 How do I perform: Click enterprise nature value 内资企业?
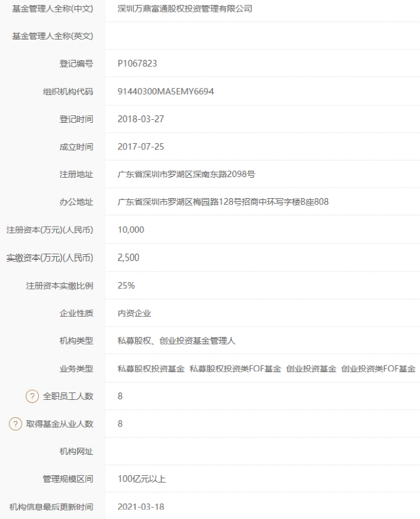[x=134, y=313]
